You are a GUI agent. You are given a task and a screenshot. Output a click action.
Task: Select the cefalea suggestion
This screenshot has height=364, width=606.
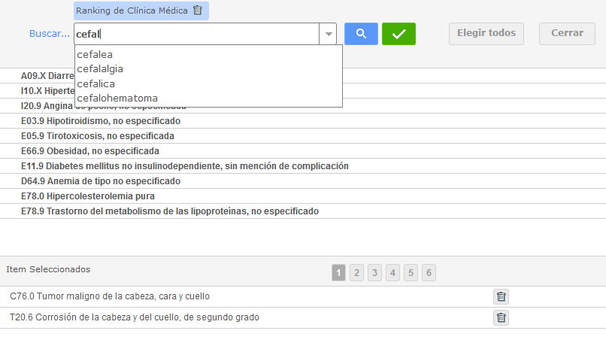click(x=95, y=54)
